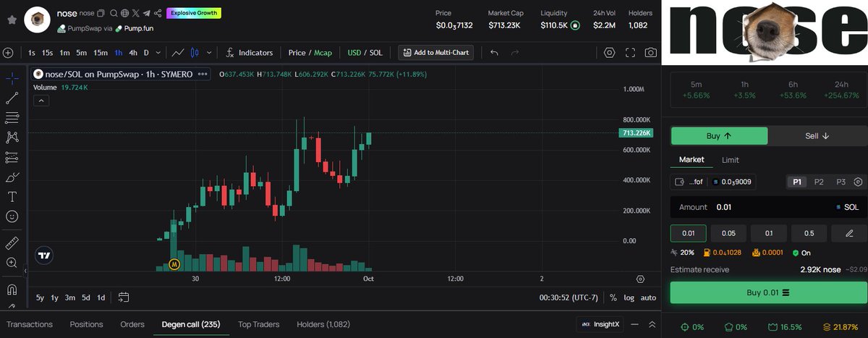Select the line chart style icon
This screenshot has height=338, width=868.
coord(178,53)
